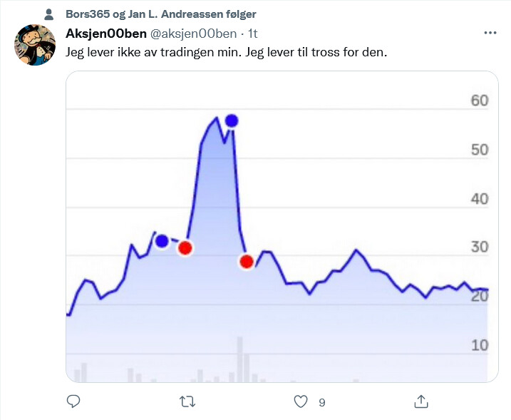The width and height of the screenshot is (511, 420).
Task: Click the tallest volume bar in the chart
Action: tap(240, 359)
